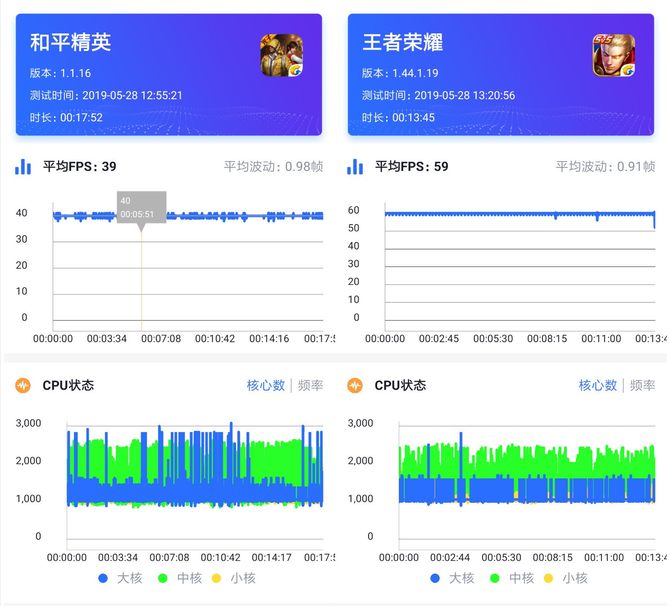This screenshot has width=670, height=606.
Task: Click 测试时间: 2019-05-28 13:20:56
Action: pos(438,95)
